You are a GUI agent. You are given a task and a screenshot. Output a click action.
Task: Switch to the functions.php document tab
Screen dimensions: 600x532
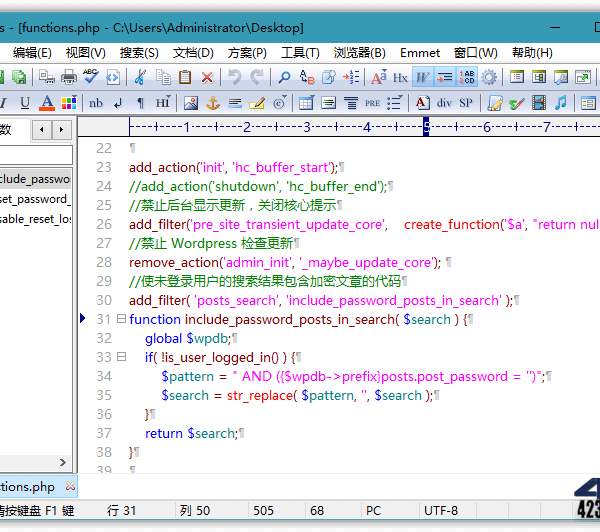click(x=30, y=487)
